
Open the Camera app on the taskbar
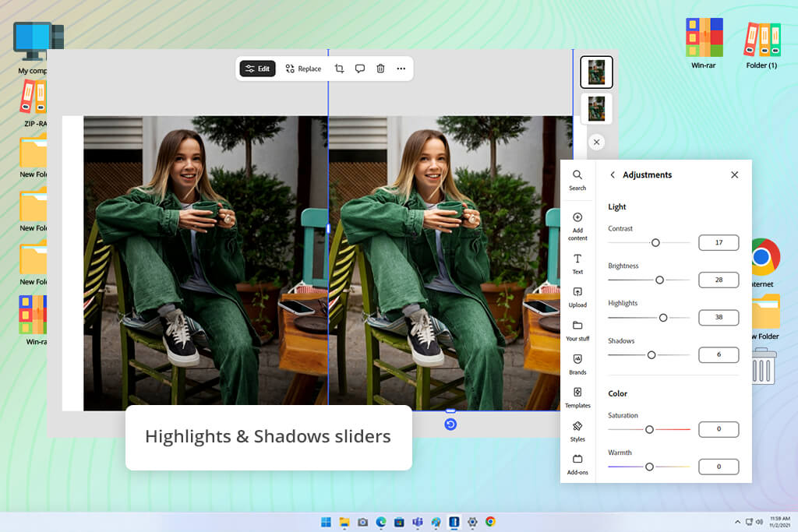coord(362,522)
